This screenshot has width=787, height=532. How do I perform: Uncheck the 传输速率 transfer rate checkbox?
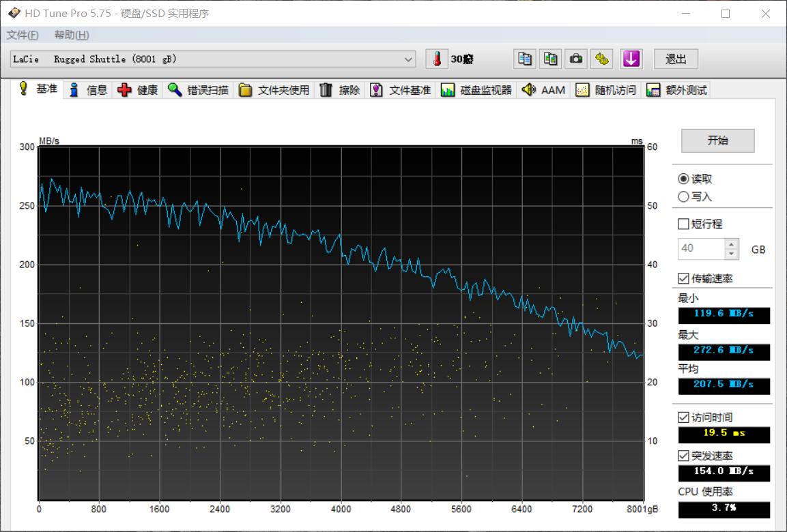tap(683, 278)
